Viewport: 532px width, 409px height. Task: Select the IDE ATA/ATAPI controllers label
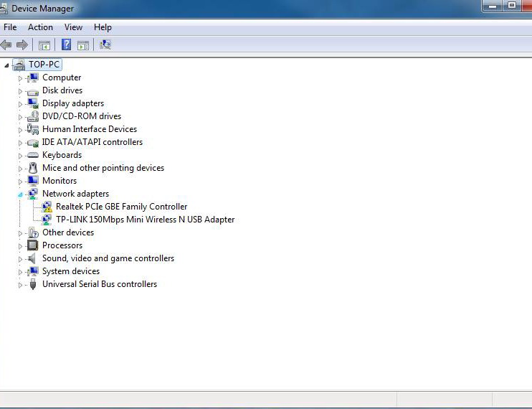click(92, 142)
